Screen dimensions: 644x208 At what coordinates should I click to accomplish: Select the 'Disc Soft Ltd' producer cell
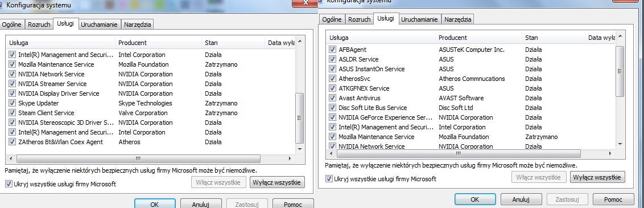(456, 108)
